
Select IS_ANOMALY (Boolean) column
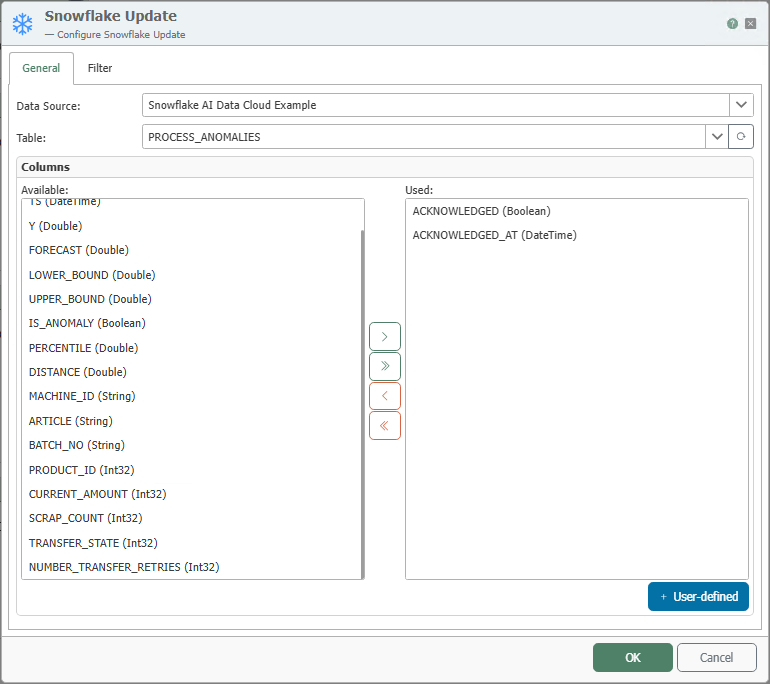pos(191,323)
